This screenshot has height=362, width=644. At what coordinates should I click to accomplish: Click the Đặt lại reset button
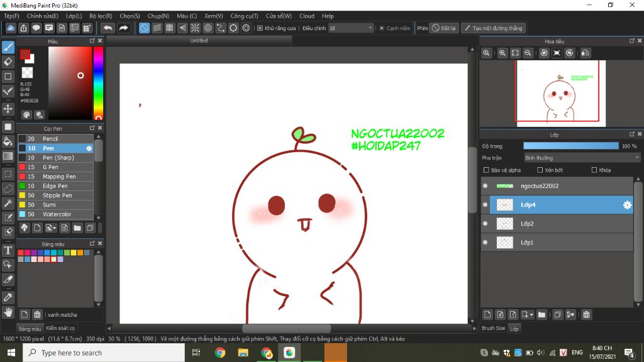tap(444, 28)
